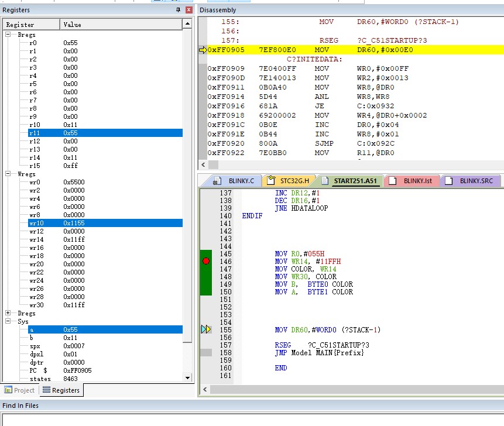Select register r10 in the list
Image resolution: width=504 pixels, height=426 pixels.
point(35,125)
